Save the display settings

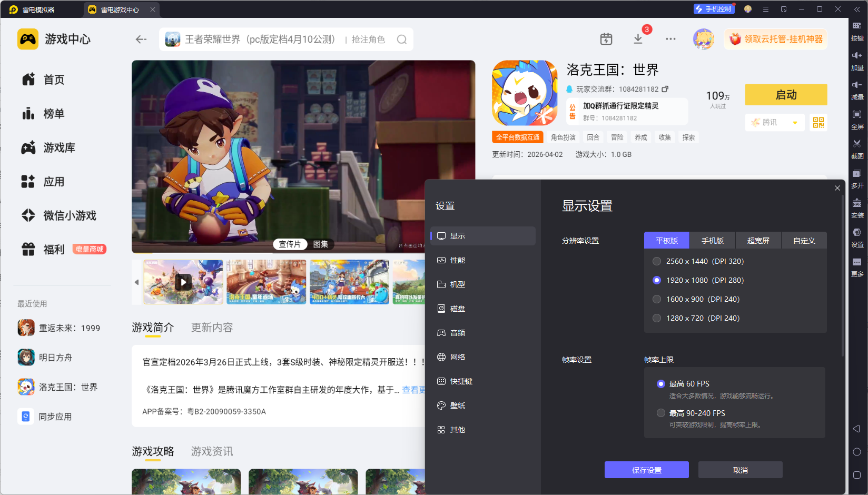[x=646, y=470]
